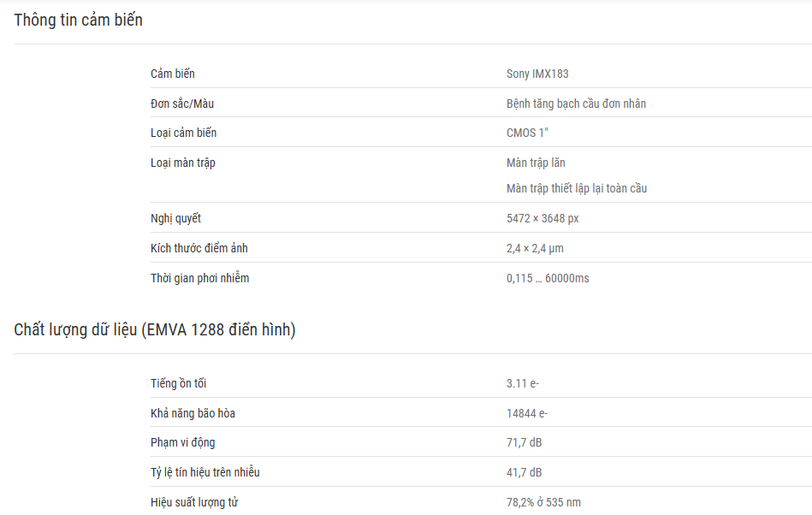Click the 'Sony IMX183' sensor value

pos(537,74)
